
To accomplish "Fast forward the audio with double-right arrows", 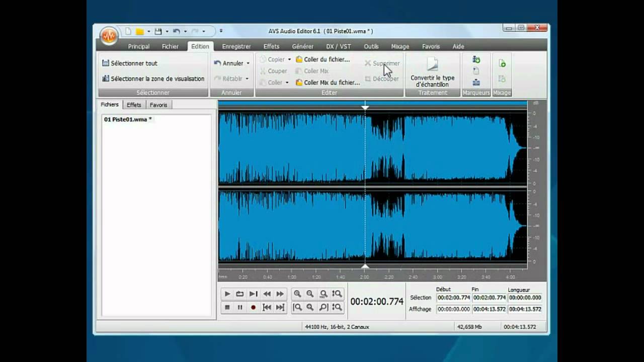I will 280,294.
